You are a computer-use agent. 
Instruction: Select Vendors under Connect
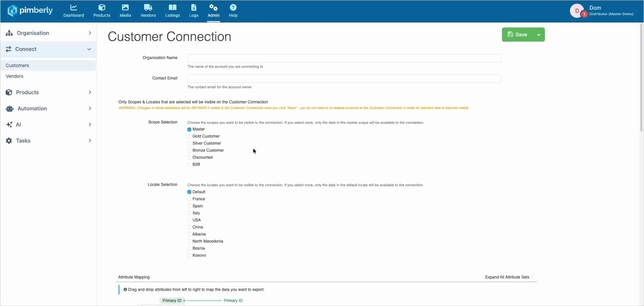pos(15,76)
